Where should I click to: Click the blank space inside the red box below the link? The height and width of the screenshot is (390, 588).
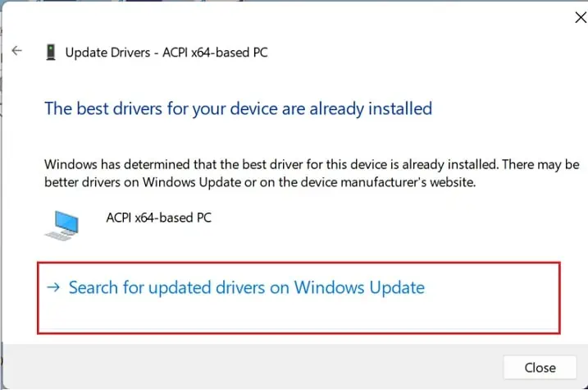pos(295,317)
